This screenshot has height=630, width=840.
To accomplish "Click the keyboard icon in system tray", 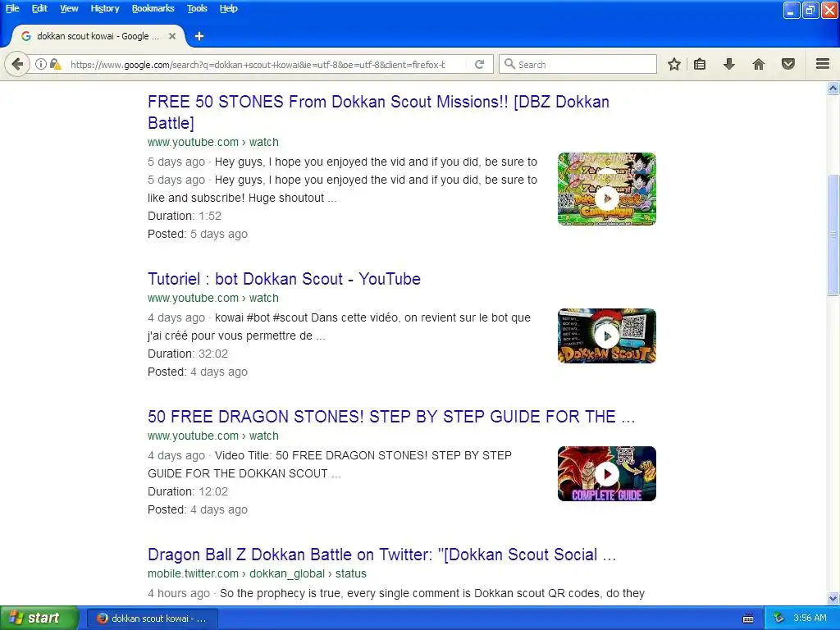I will coord(748,619).
